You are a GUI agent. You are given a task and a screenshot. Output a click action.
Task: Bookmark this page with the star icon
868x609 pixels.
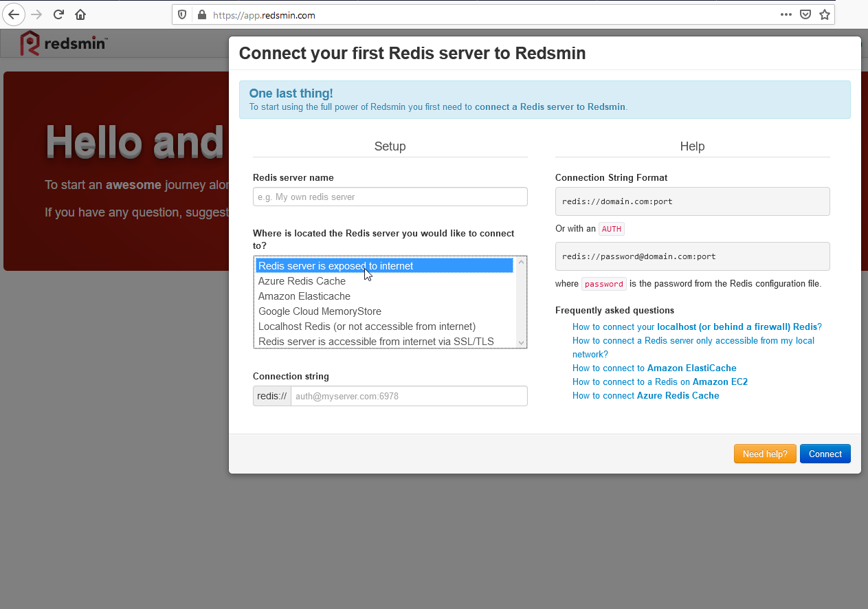[825, 14]
